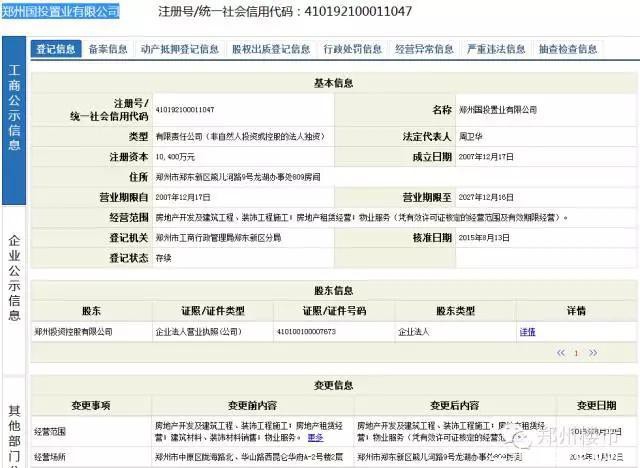Click the 证照/证件号码 column header
This screenshot has height=468, width=640.
point(334,311)
